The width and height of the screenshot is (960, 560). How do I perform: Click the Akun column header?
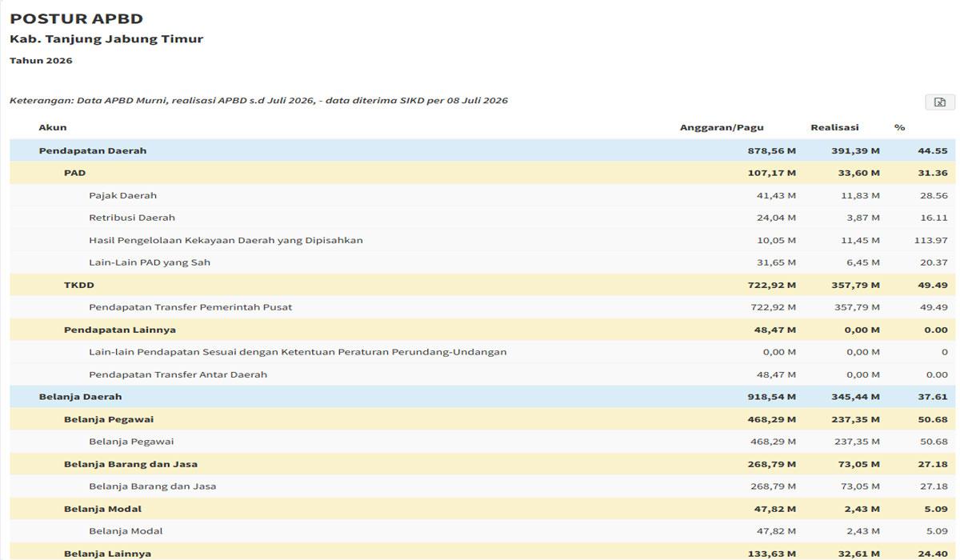pos(53,127)
